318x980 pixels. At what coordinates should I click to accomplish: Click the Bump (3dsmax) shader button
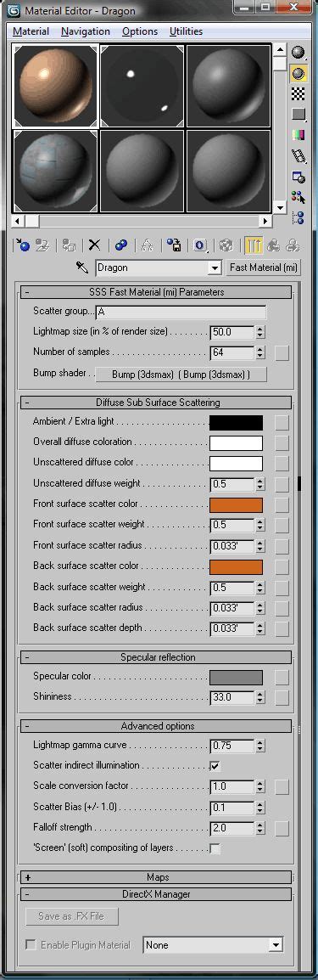pyautogui.click(x=181, y=375)
